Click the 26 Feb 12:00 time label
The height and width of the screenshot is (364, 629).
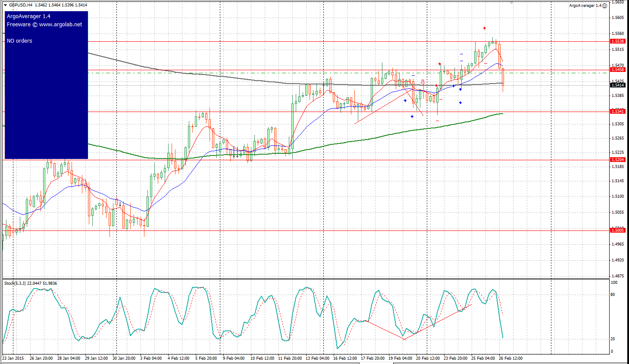(510, 358)
